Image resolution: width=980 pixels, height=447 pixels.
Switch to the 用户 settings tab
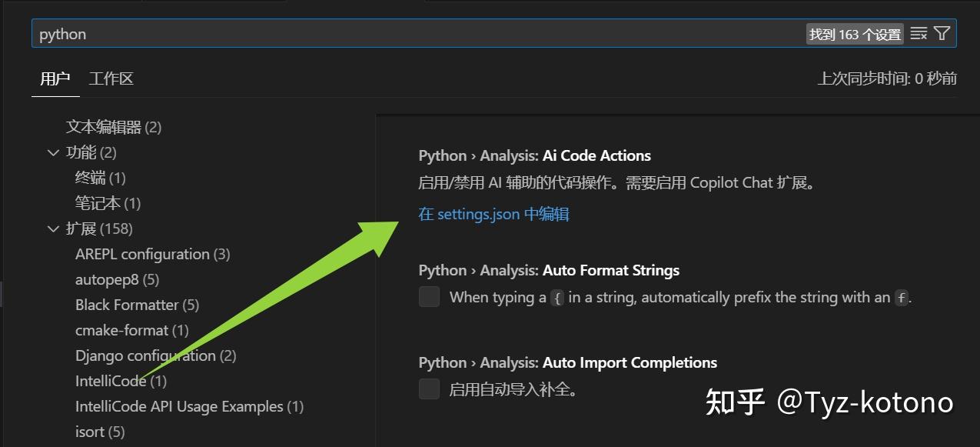coord(55,78)
